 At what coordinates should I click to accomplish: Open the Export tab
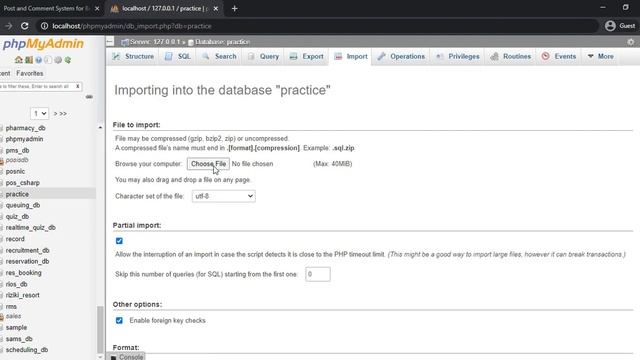307,56
